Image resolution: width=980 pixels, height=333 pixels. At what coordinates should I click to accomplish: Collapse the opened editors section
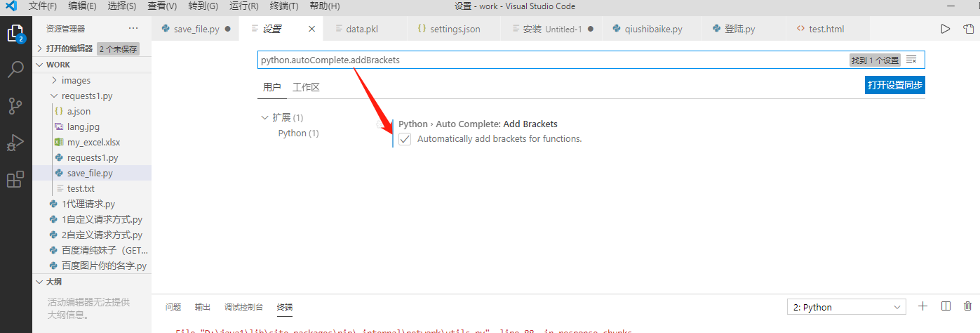click(40, 48)
